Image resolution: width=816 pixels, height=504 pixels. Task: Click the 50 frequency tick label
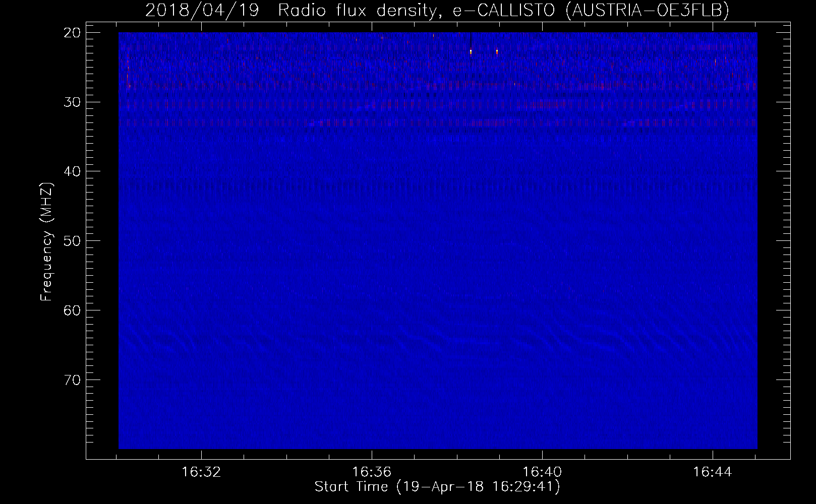pyautogui.click(x=73, y=240)
